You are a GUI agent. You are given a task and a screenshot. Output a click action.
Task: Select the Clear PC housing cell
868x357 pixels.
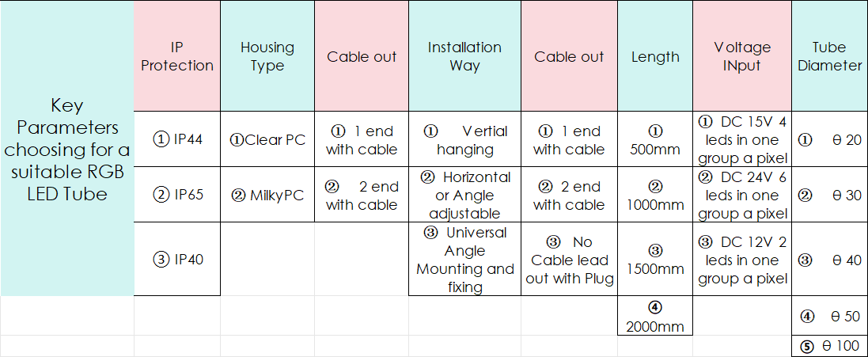click(x=267, y=139)
